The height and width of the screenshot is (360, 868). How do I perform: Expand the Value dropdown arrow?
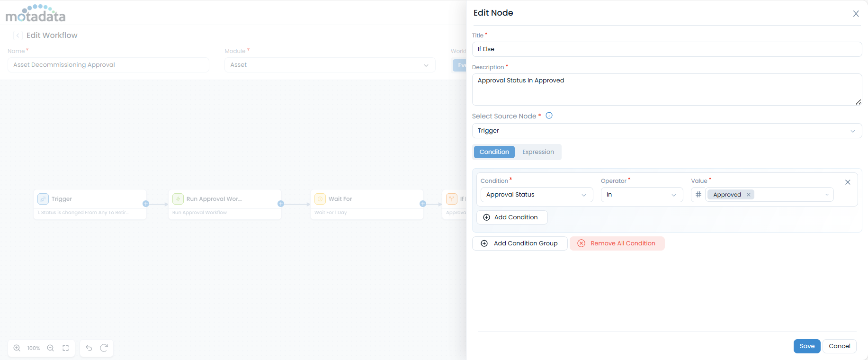[827, 195]
